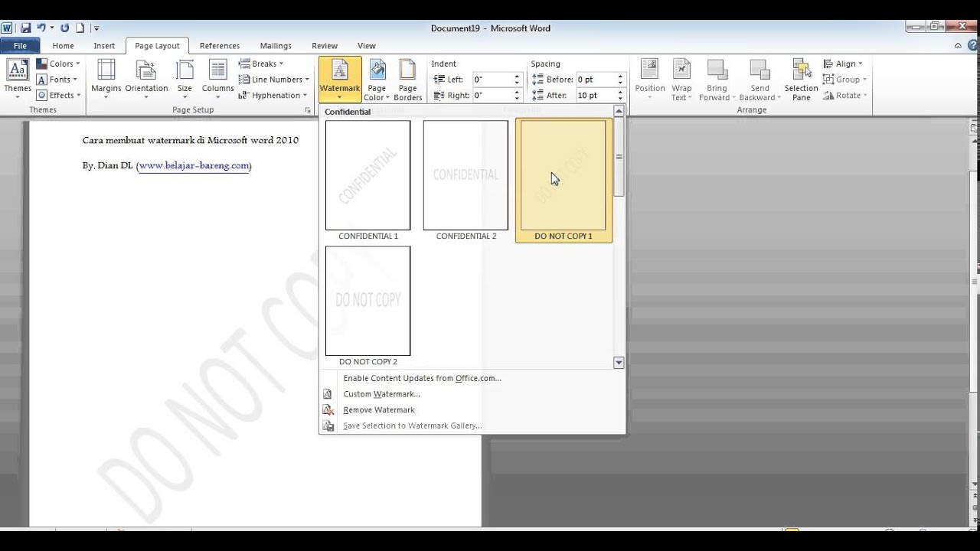Screen dimensions: 980x551
Task: Click watermark gallery scroll-up arrow
Action: (x=619, y=112)
